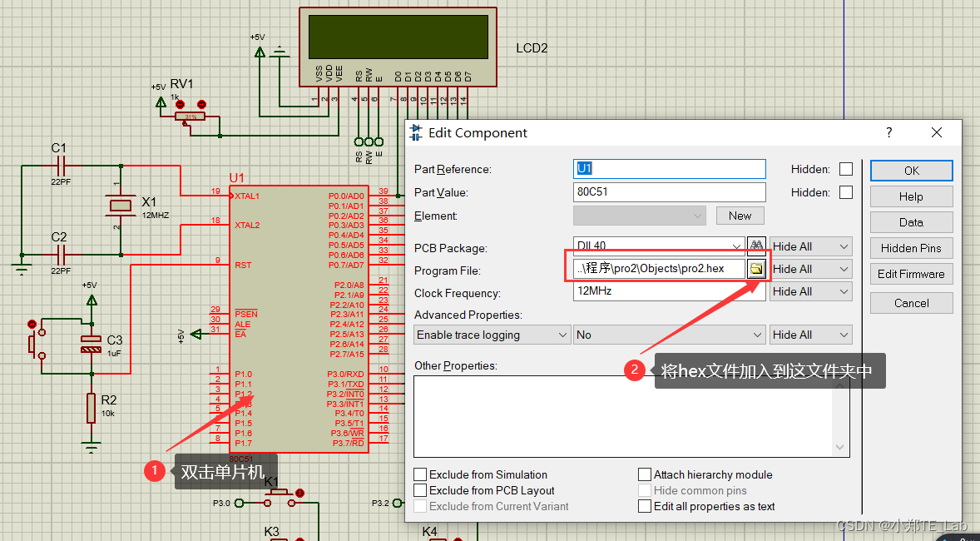Click the P3.0/RXD pin label
The width and height of the screenshot is (980, 541).
pyautogui.click(x=345, y=374)
